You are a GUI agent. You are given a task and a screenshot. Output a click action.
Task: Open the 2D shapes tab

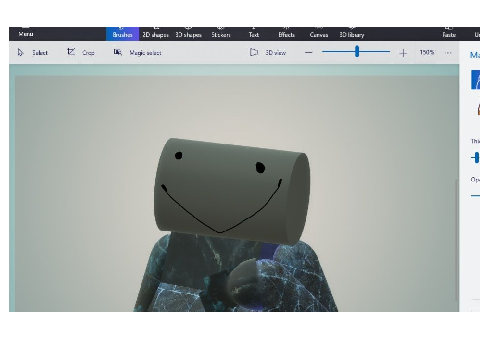tap(155, 34)
